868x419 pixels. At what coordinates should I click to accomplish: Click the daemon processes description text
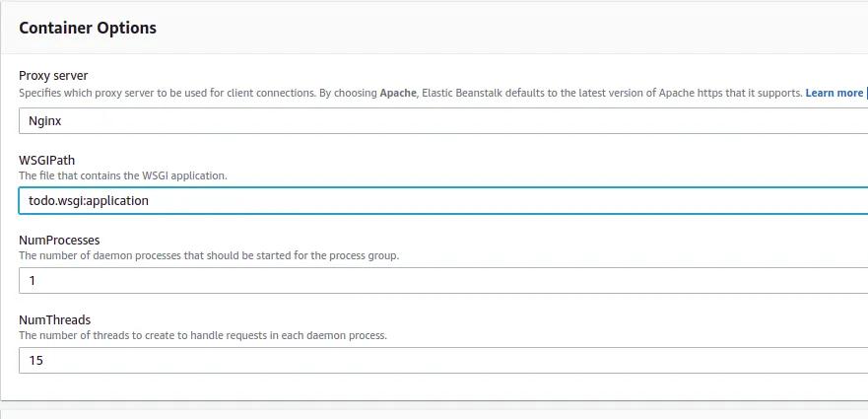click(209, 255)
